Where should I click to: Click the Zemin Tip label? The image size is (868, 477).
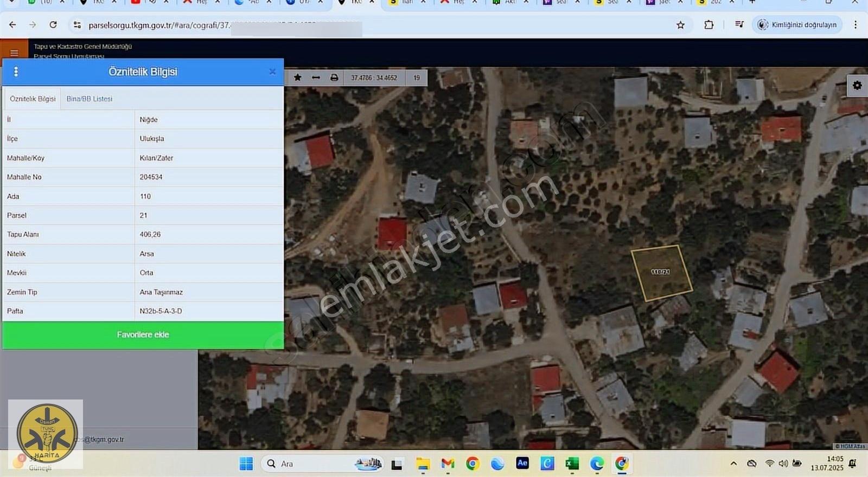pos(22,292)
